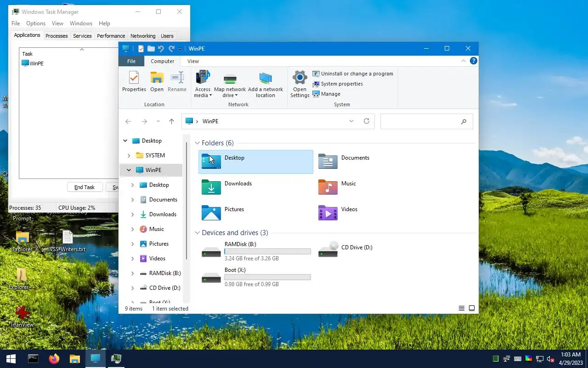Switch to large icons view in status bar
Image resolution: width=588 pixels, height=368 pixels.
tap(472, 309)
